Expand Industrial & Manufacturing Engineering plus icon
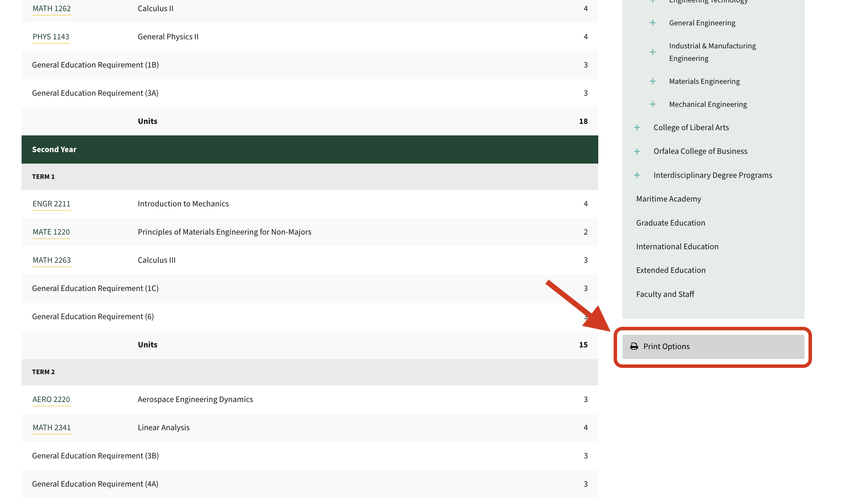The height and width of the screenshot is (504, 852). tap(653, 52)
